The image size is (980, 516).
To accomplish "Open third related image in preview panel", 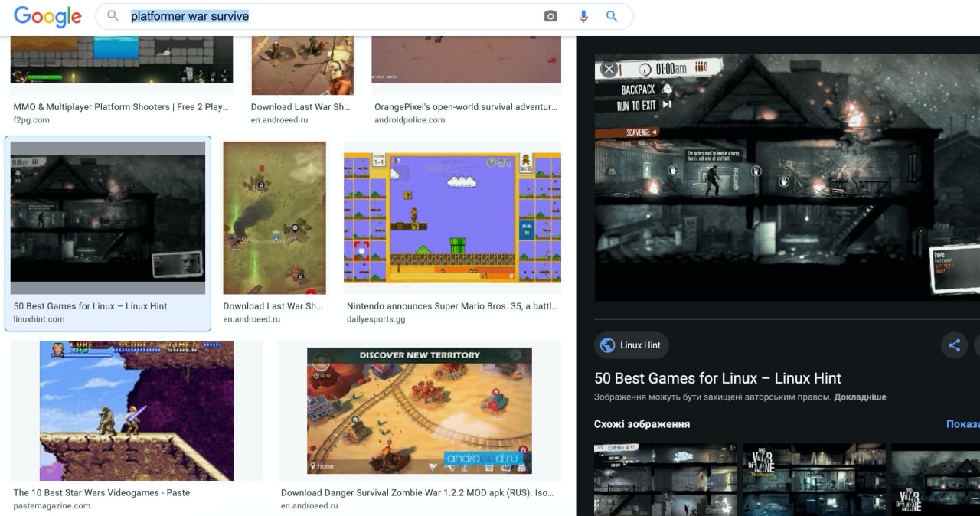I will click(x=936, y=479).
